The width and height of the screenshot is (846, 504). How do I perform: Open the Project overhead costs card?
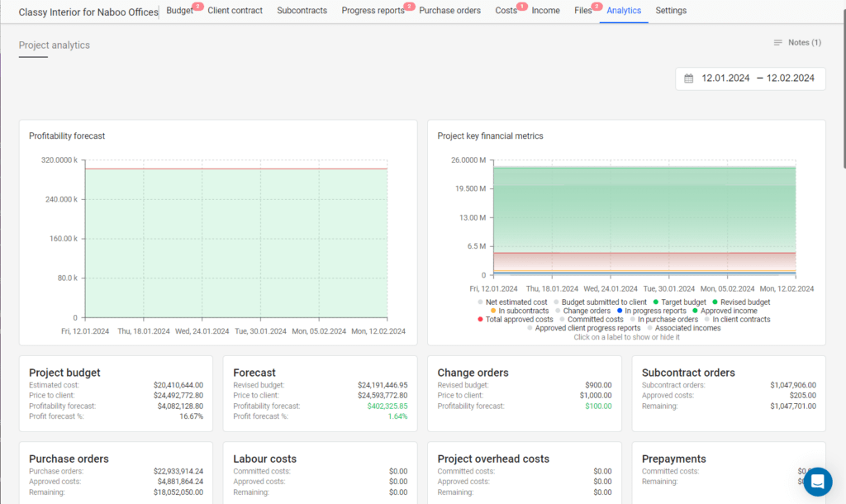point(525,473)
